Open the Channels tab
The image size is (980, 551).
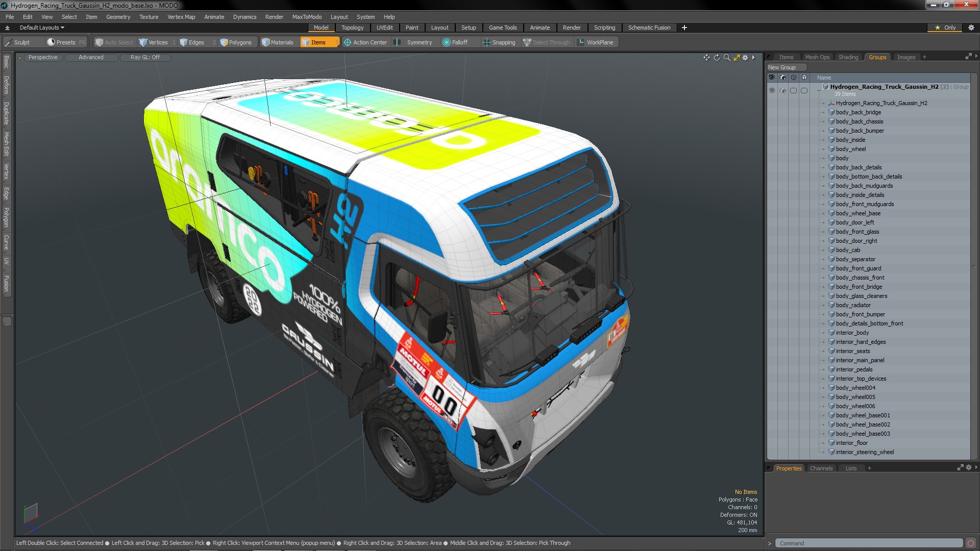click(821, 468)
